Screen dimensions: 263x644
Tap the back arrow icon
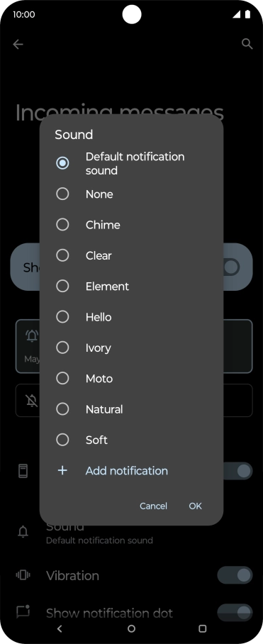pyautogui.click(x=18, y=45)
